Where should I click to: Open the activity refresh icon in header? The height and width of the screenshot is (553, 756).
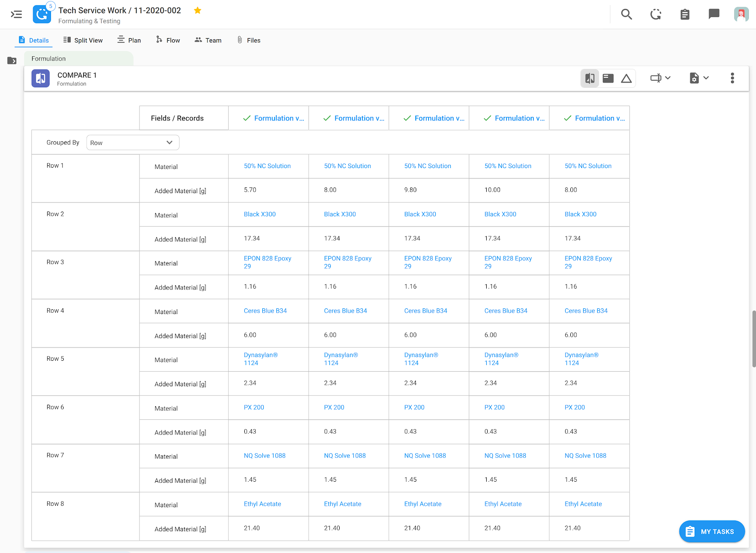pyautogui.click(x=656, y=14)
